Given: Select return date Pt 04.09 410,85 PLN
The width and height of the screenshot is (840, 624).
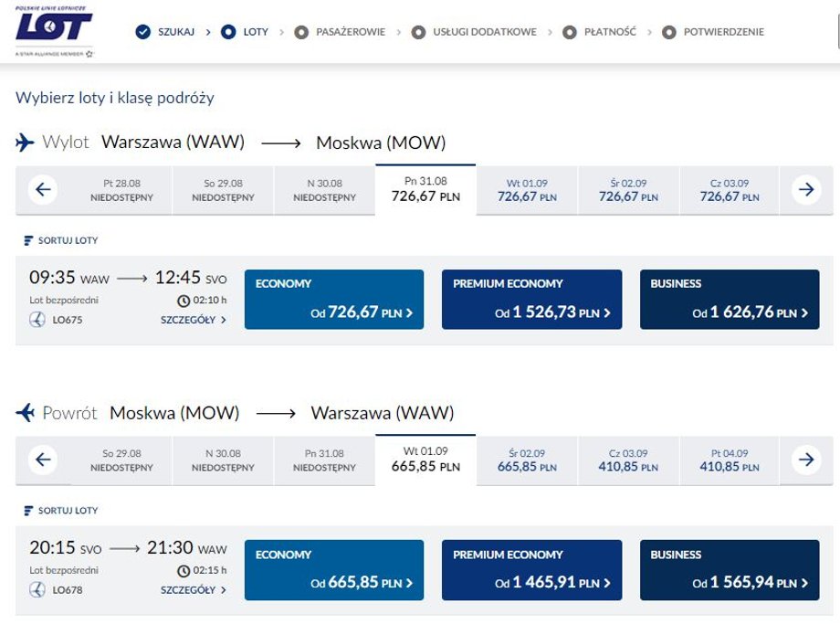Looking at the screenshot, I should point(730,460).
